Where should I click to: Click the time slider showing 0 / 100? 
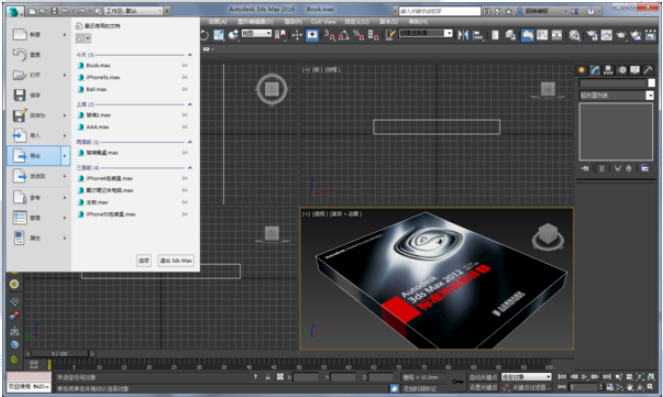tap(60, 353)
